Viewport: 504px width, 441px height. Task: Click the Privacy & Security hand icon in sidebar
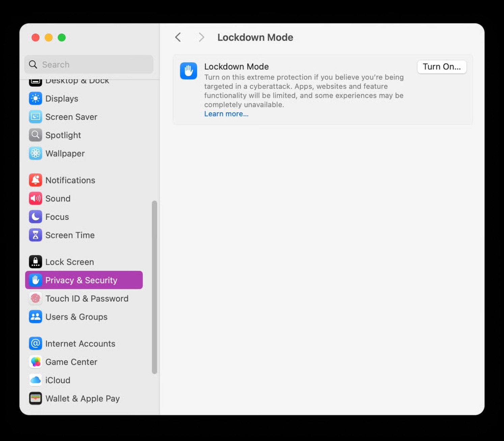click(x=35, y=280)
